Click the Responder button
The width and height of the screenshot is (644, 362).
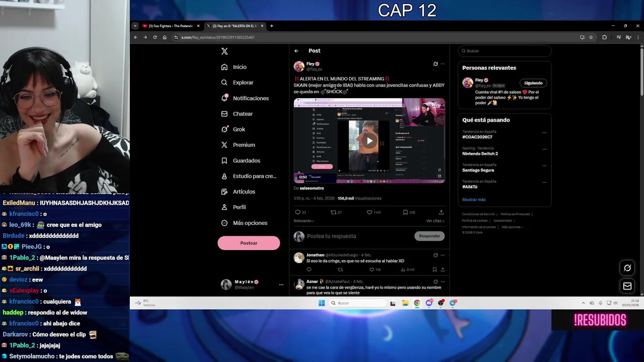429,236
